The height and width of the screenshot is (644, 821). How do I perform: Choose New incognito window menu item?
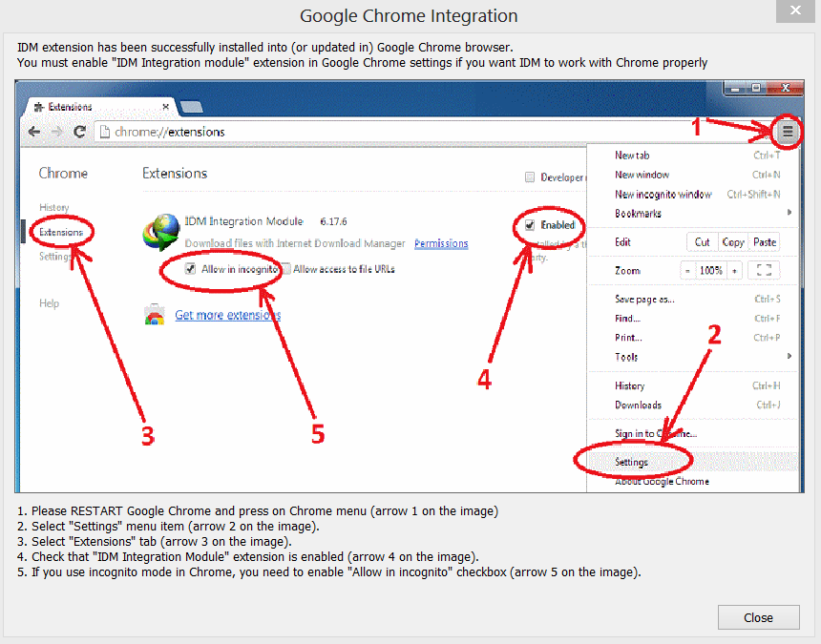click(691, 194)
